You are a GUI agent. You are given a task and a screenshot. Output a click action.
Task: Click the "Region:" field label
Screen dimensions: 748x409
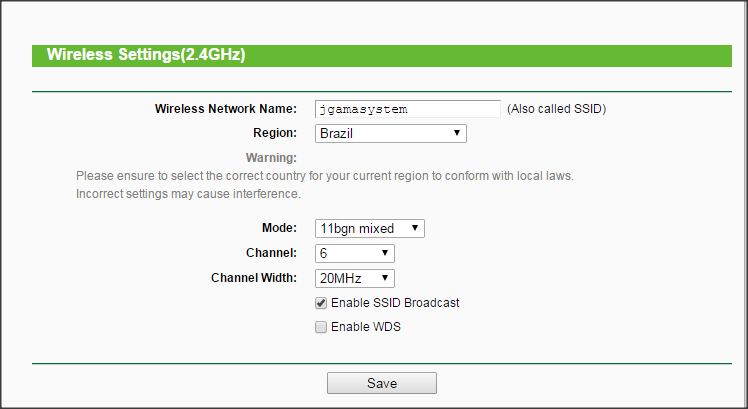click(x=276, y=133)
